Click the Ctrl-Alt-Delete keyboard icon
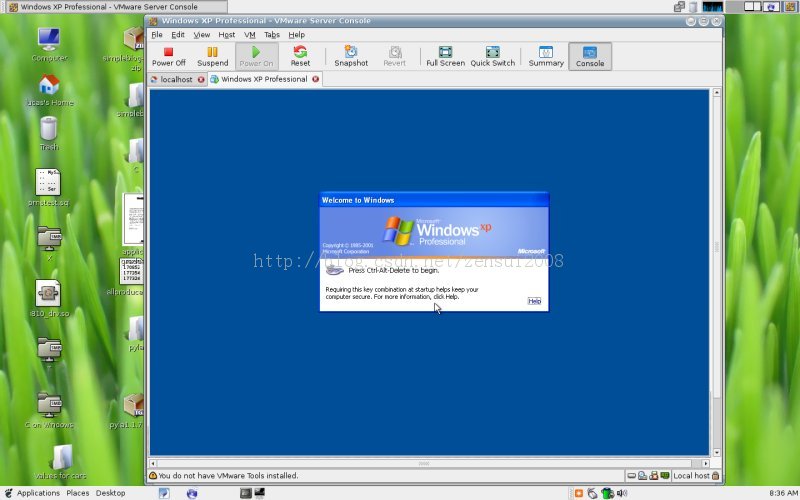Image resolution: width=800 pixels, height=500 pixels. click(x=334, y=270)
